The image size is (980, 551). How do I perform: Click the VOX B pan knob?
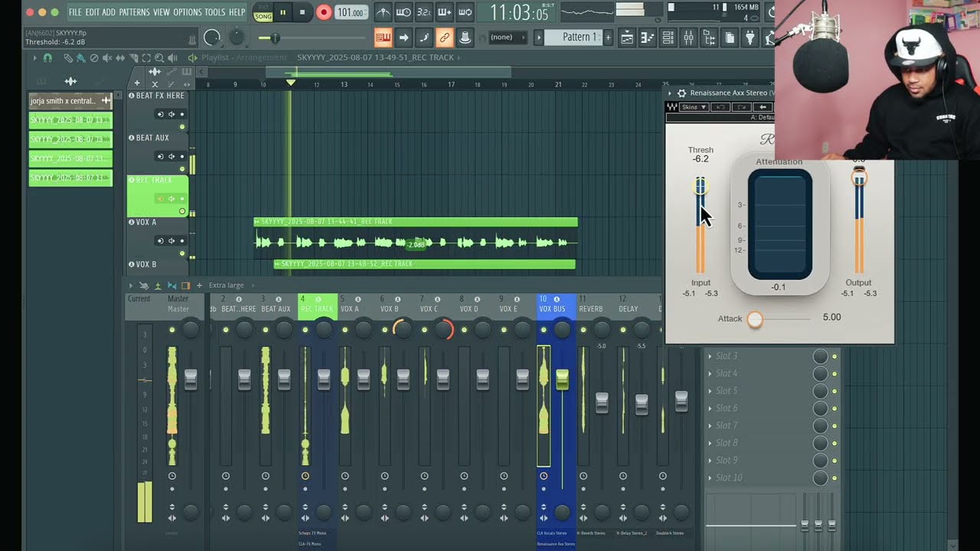click(403, 330)
